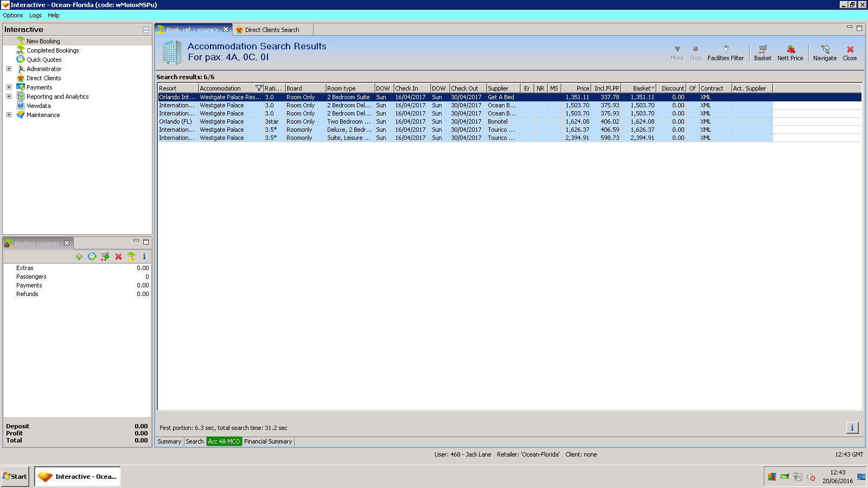Click the Passengers row in Booking contents
This screenshot has height=488, width=868.
click(x=77, y=277)
